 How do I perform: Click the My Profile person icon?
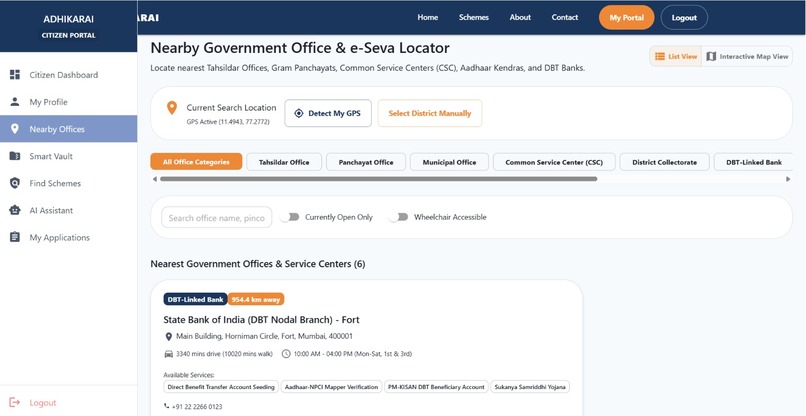(15, 102)
